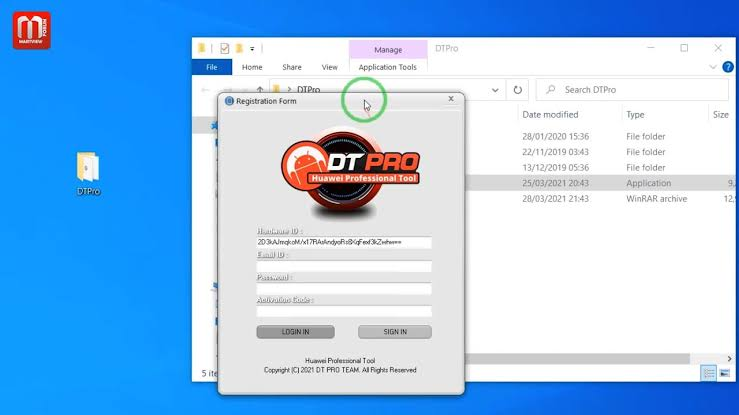The height and width of the screenshot is (415, 739).
Task: Click the Martview Forum desktop logo
Action: point(32,30)
